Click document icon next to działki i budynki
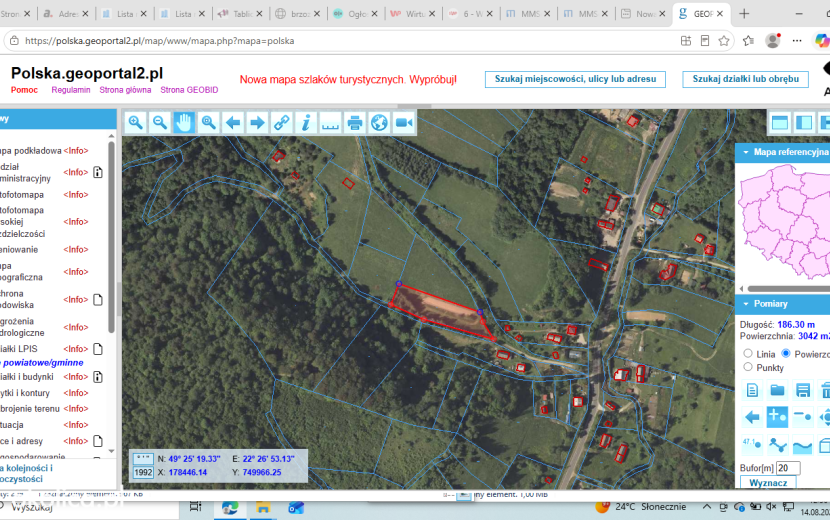830x520 pixels. [x=98, y=377]
